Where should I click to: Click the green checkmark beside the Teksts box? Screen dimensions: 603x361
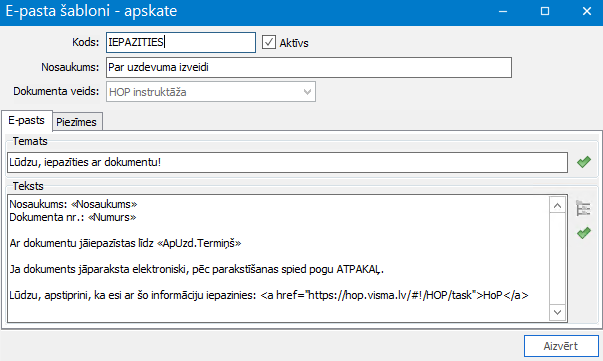pos(583,233)
